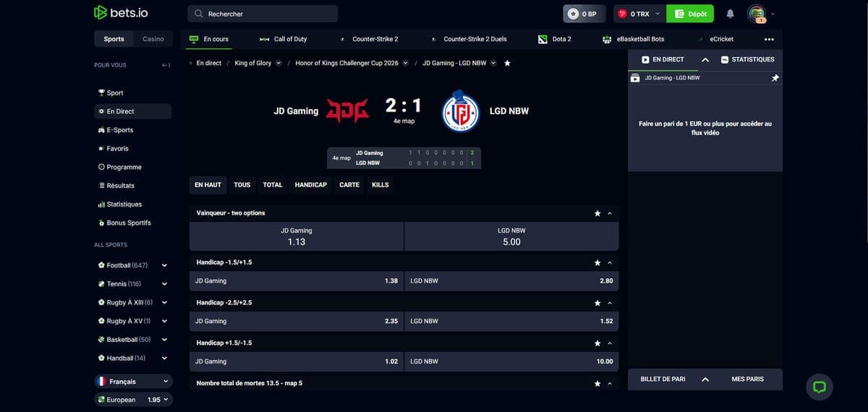
Task: Expand the Basketball sports list
Action: tap(164, 340)
